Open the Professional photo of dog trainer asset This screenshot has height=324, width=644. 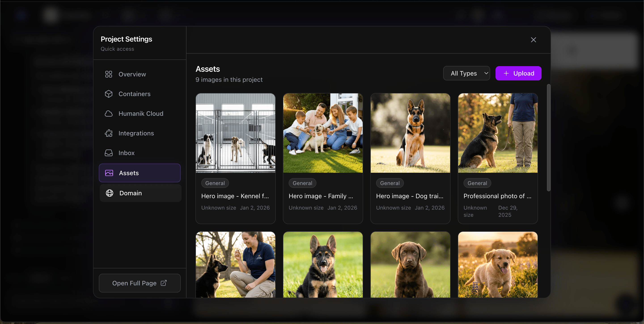pyautogui.click(x=498, y=133)
